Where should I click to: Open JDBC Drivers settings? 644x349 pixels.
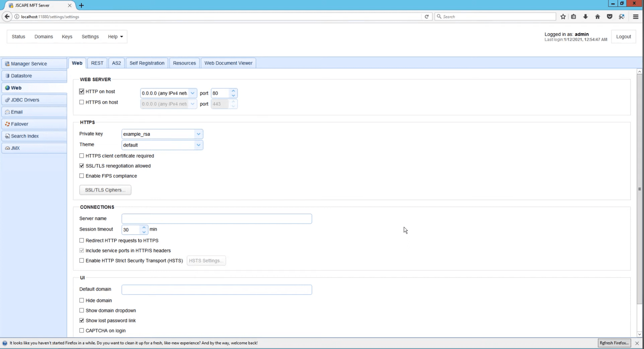34,100
